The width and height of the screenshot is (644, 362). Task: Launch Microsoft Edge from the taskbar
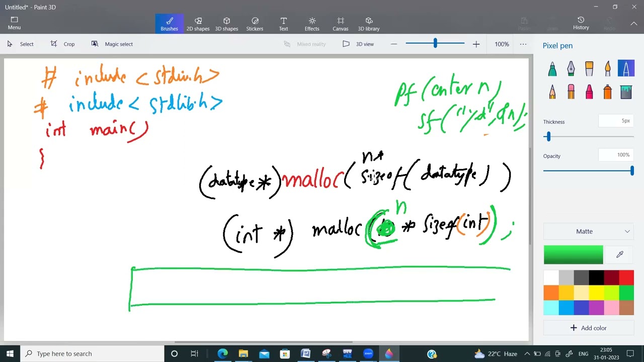[x=222, y=353]
